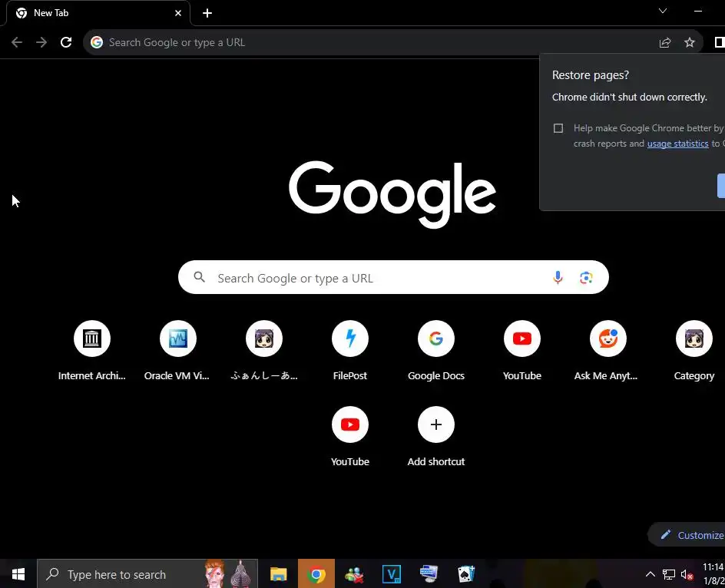Screen dimensions: 725x588
Task: Open the Google Docs shortcut
Action: coord(436,352)
